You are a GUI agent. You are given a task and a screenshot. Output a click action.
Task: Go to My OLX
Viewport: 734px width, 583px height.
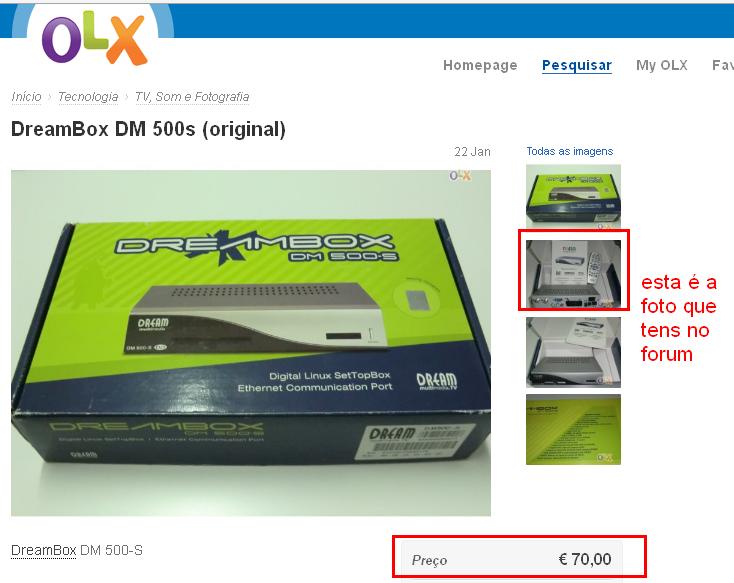(661, 65)
